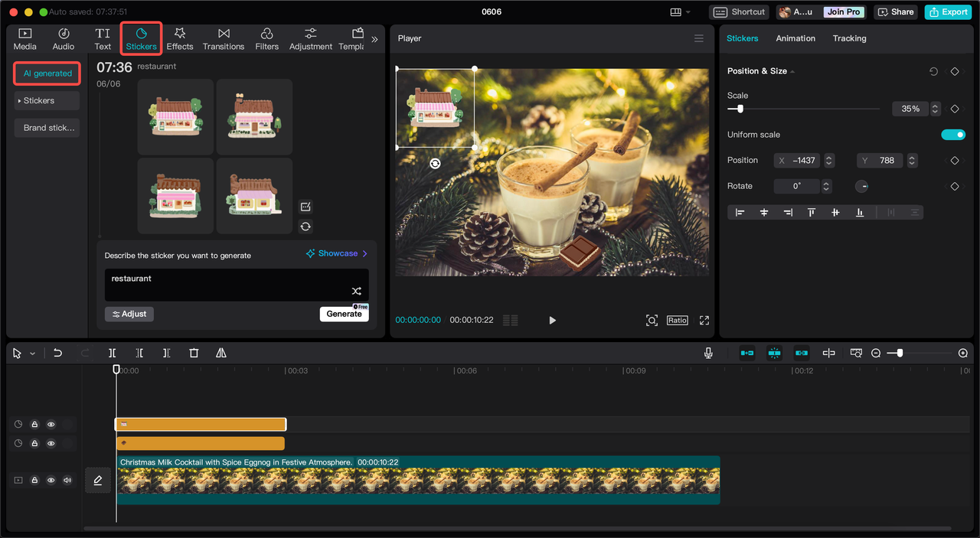Switch to the Filters tab
Image resolution: width=980 pixels, height=538 pixels.
coord(266,39)
